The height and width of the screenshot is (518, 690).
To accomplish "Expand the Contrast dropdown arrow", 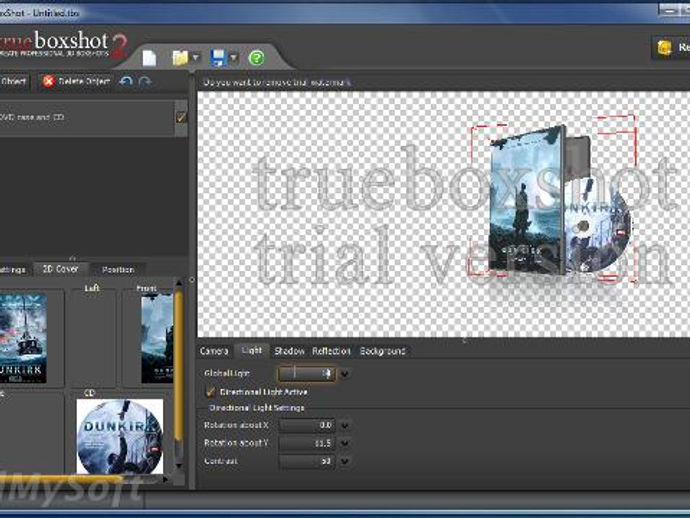I will pos(345,461).
